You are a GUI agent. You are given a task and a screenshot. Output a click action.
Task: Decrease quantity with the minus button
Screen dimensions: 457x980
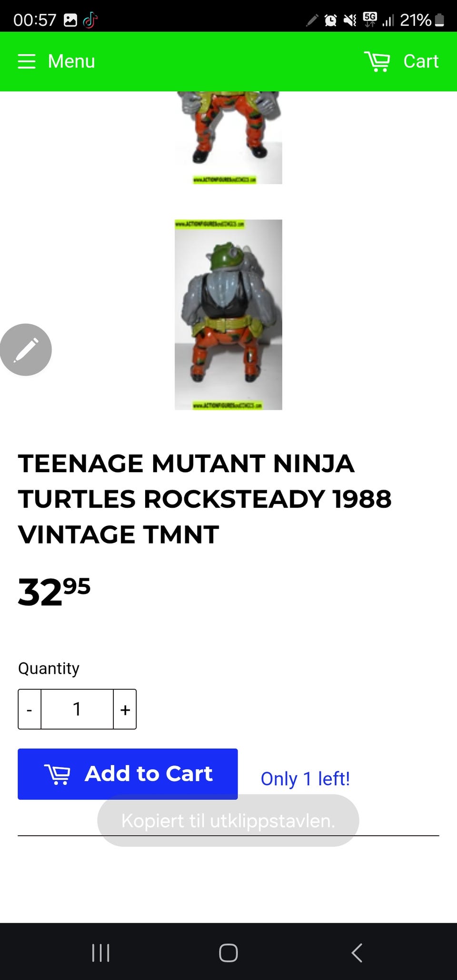pos(30,709)
